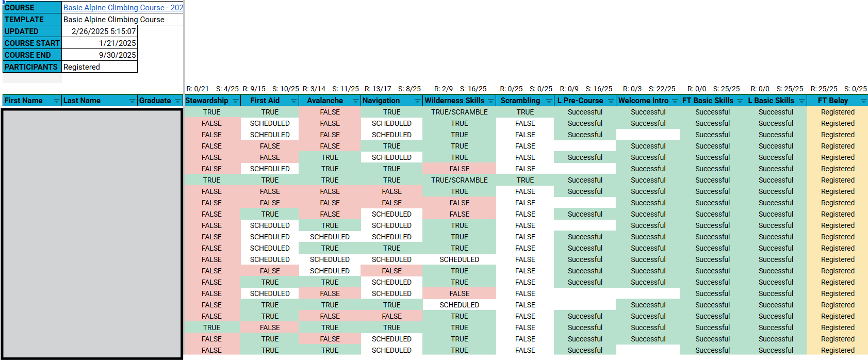
Task: Expand the FT Belay filter dropdown
Action: [x=863, y=101]
